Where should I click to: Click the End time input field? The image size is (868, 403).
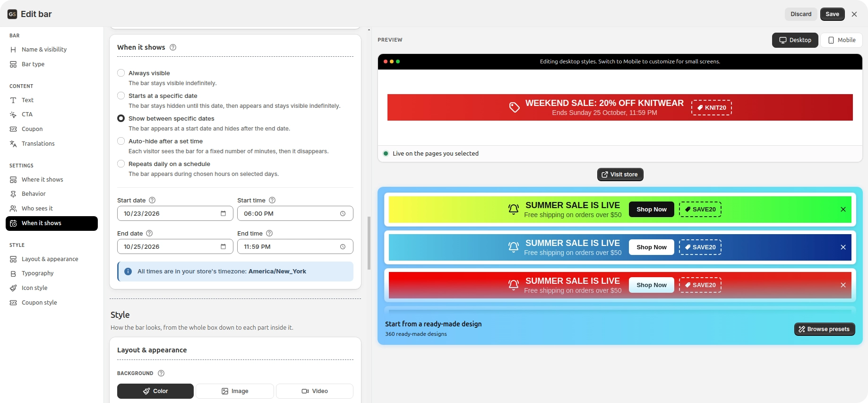click(x=295, y=246)
